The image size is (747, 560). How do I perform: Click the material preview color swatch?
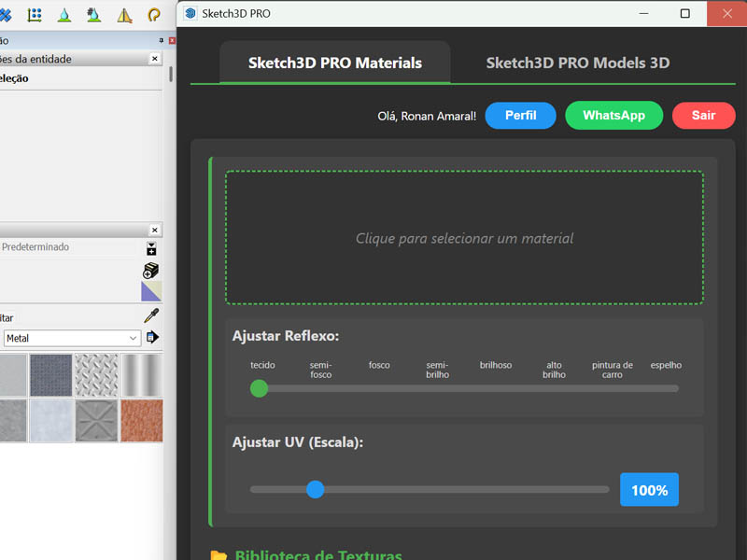coord(151,291)
